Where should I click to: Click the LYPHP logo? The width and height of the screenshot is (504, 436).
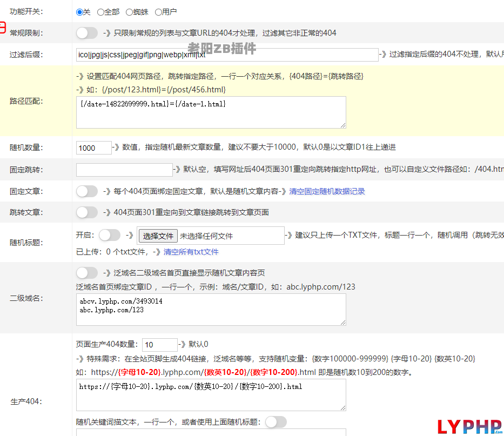pos(470,427)
